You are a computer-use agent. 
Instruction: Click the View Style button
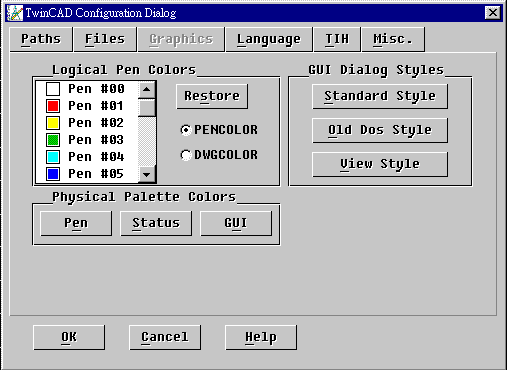380,164
